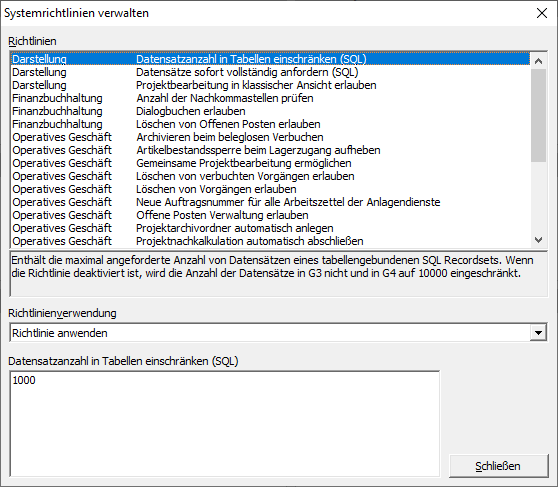Click the list scrollbar down arrow

pyautogui.click(x=538, y=240)
